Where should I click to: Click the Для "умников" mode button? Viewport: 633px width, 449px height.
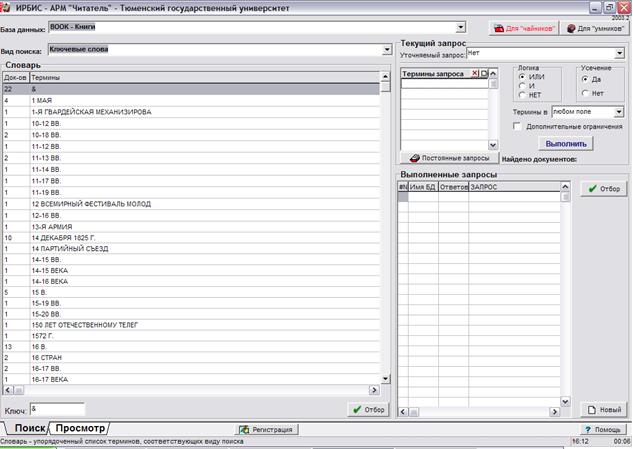594,29
